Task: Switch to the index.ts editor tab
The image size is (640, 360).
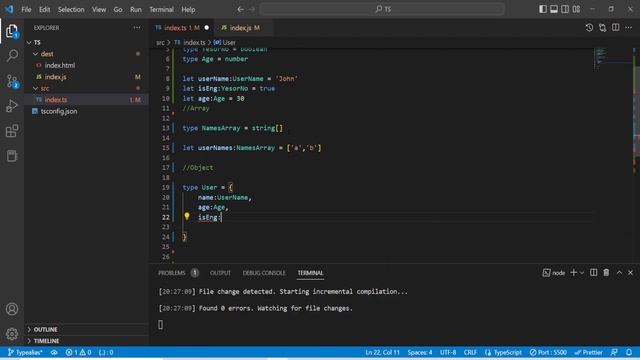Action: click(180, 28)
